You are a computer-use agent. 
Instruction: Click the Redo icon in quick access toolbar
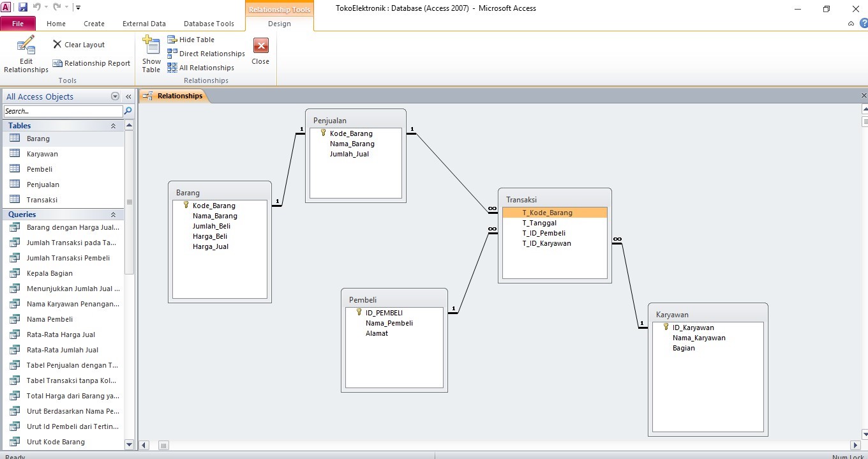pos(57,8)
